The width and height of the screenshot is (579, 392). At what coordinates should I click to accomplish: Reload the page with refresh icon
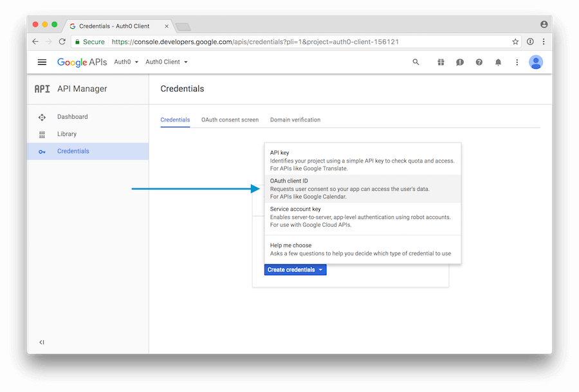[x=62, y=42]
